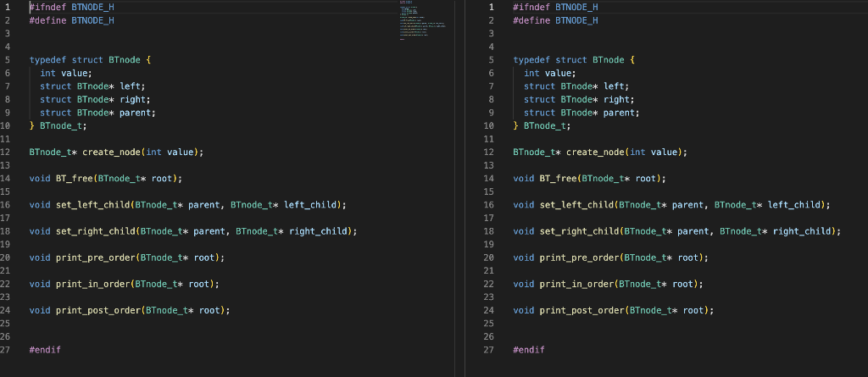Viewport: 868px width, 377px height.
Task: Select set_left_child in the left editor
Action: 93,205
